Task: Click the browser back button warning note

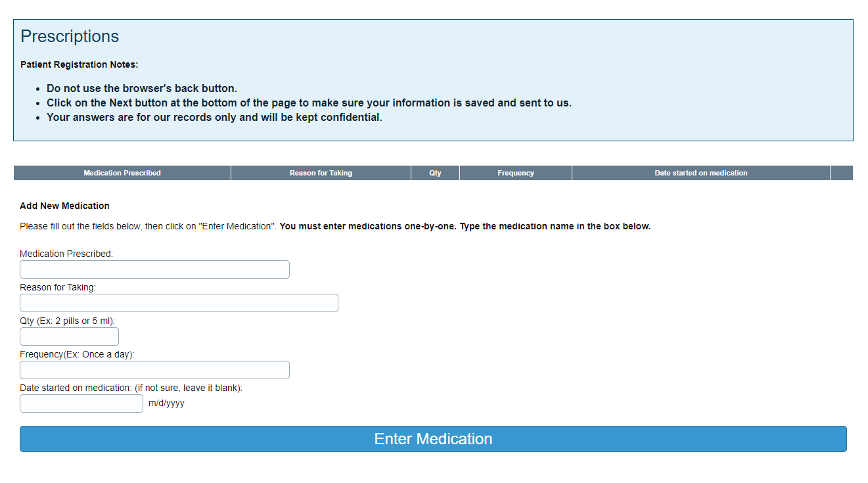Action: [142, 88]
